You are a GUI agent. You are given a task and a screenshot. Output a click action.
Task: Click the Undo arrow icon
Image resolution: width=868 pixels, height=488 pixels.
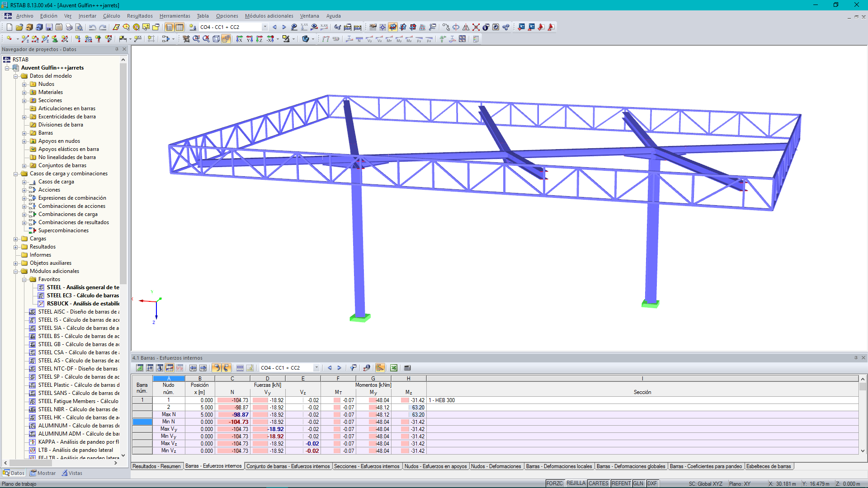click(x=92, y=27)
